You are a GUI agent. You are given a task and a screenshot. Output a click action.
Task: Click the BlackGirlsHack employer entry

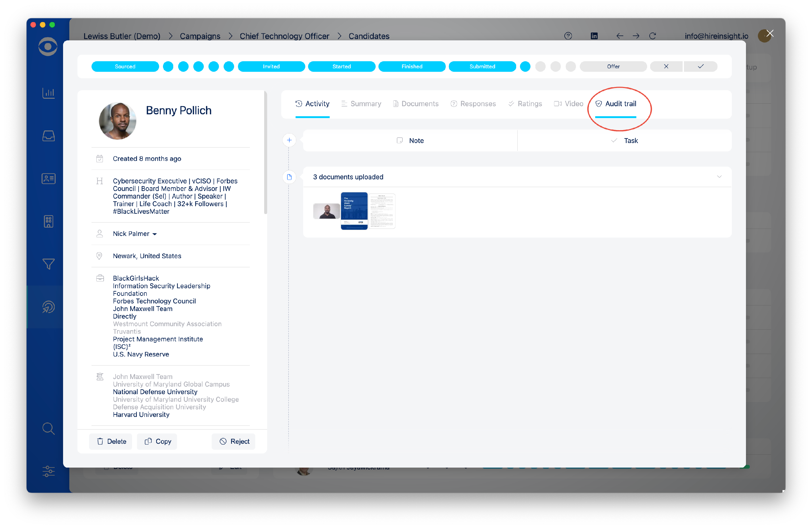tap(136, 278)
